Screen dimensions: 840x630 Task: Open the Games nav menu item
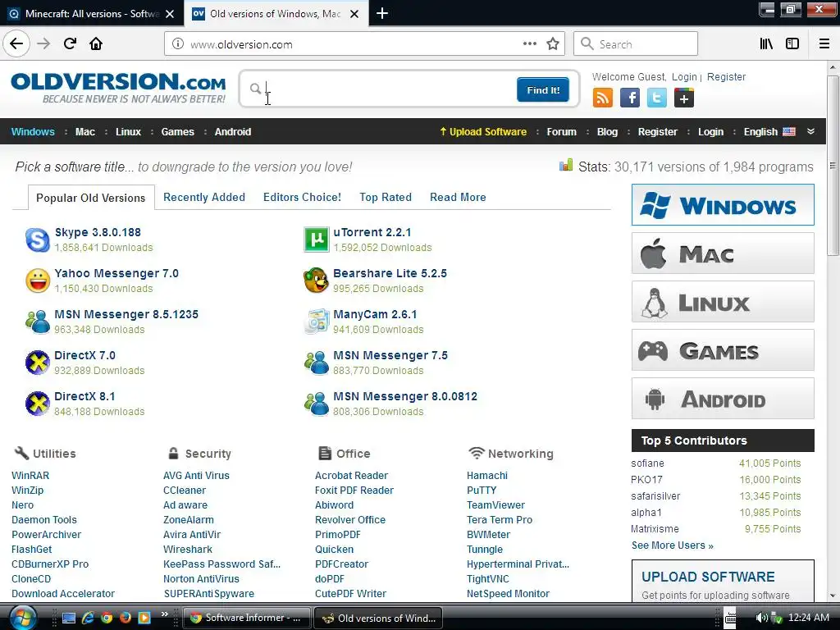tap(178, 132)
